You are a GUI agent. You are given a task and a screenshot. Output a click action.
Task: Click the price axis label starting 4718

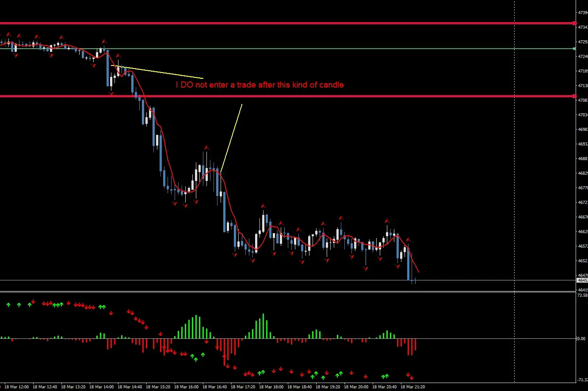pos(583,71)
